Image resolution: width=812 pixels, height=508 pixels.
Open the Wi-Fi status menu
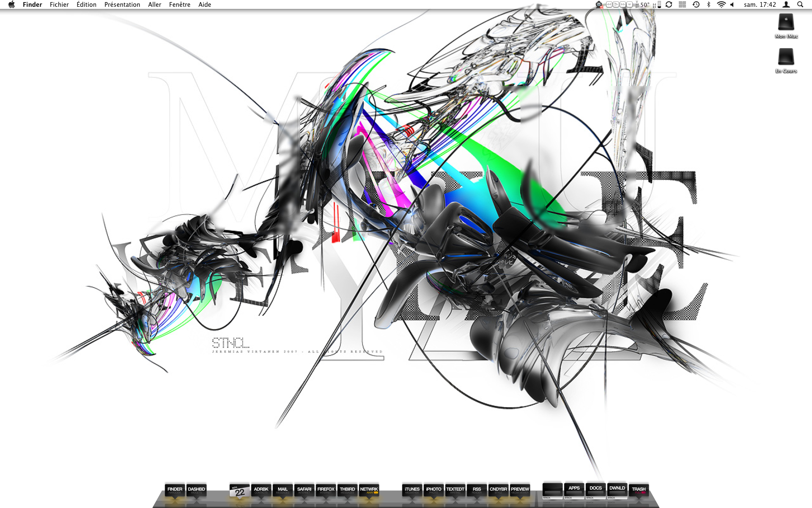(x=721, y=5)
